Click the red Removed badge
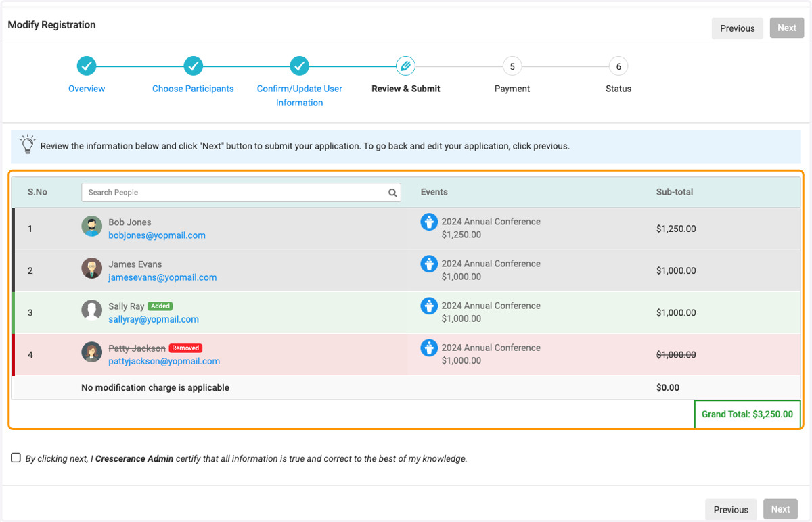812x522 pixels. click(185, 348)
